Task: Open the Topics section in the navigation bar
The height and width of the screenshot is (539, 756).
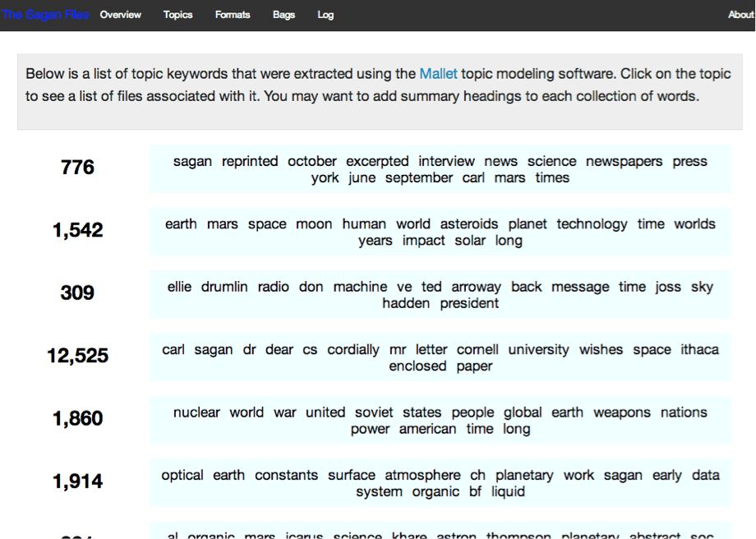Action: tap(177, 14)
